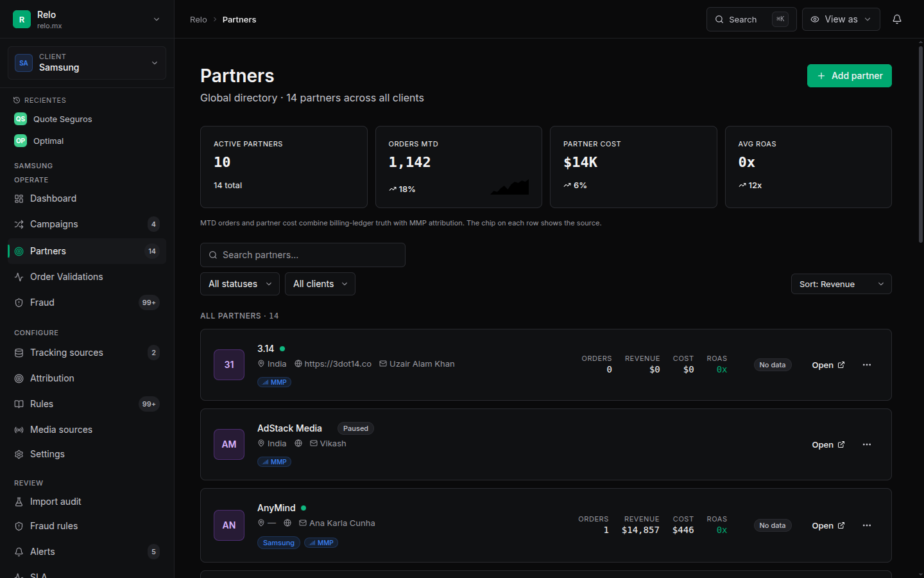924x578 pixels.
Task: Open the Attribution page
Action: 87,378
